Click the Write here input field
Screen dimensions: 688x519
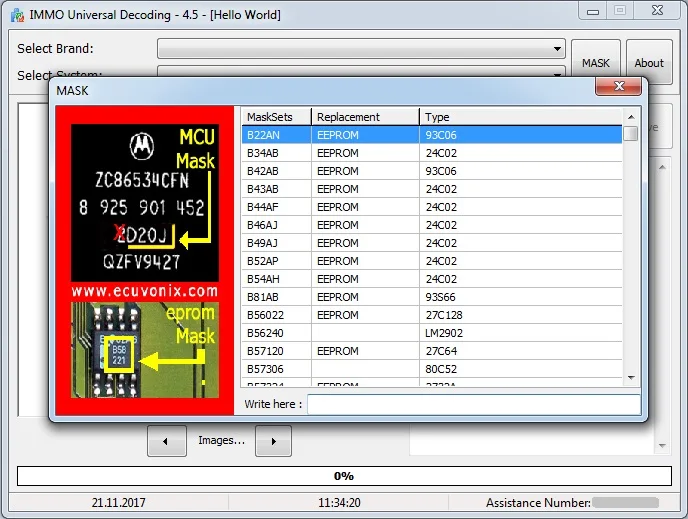473,404
